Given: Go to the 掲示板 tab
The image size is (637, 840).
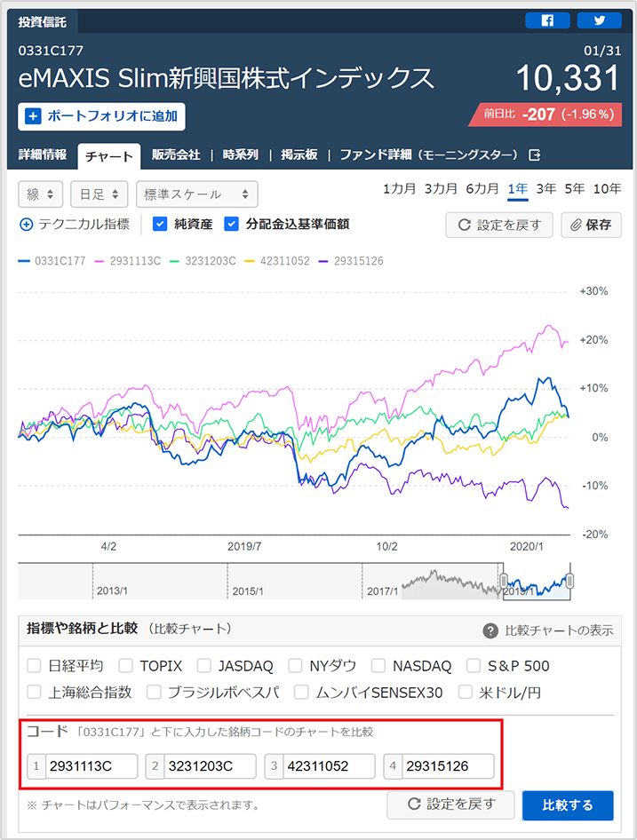Looking at the screenshot, I should click(x=299, y=155).
